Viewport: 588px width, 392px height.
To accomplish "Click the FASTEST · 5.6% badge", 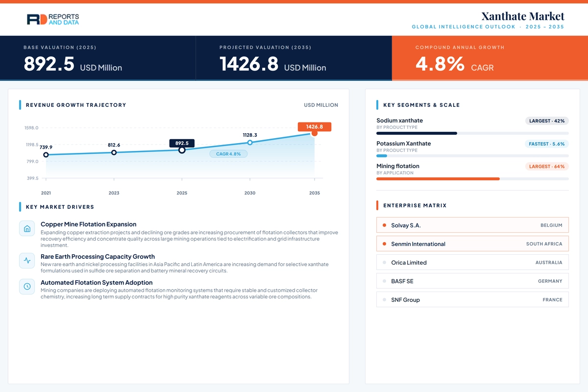I will point(547,144).
